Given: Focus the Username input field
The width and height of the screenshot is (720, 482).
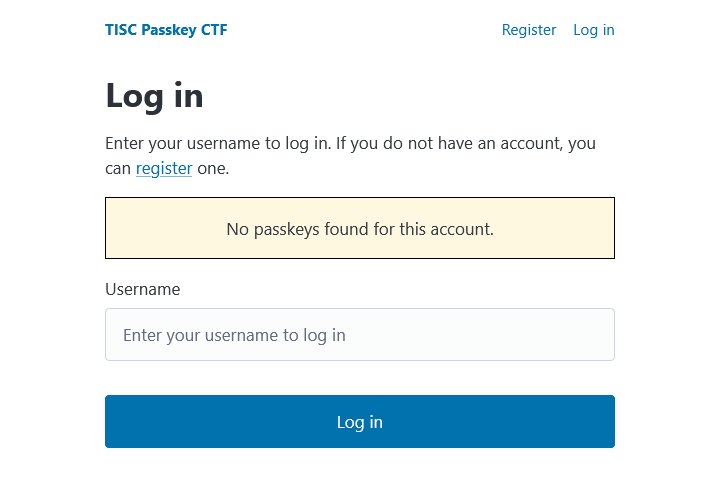Looking at the screenshot, I should [x=360, y=334].
